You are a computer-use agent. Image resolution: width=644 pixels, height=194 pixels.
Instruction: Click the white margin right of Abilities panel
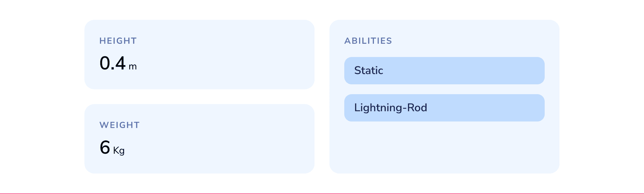click(x=601, y=94)
